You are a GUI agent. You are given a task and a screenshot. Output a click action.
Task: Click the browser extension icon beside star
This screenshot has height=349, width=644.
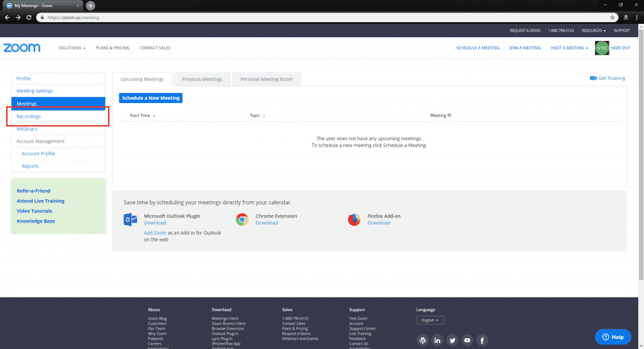tap(626, 18)
